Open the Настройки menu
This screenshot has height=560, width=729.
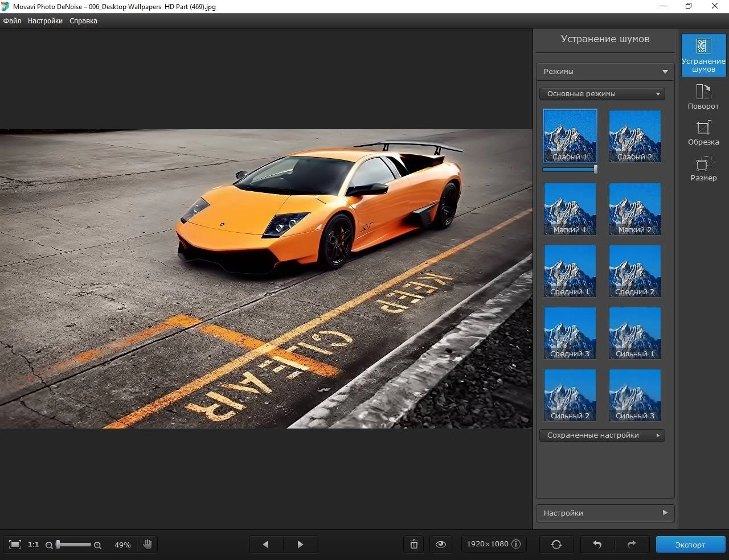click(x=45, y=21)
